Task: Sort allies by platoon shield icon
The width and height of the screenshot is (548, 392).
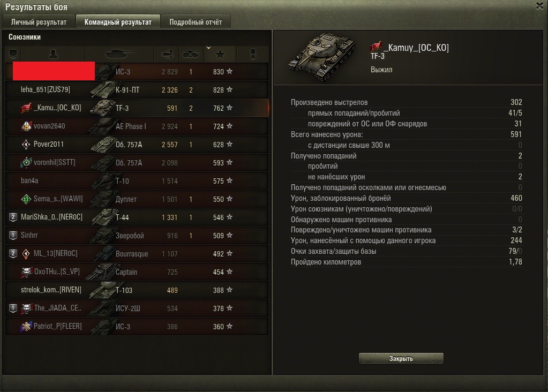Action: (x=13, y=54)
